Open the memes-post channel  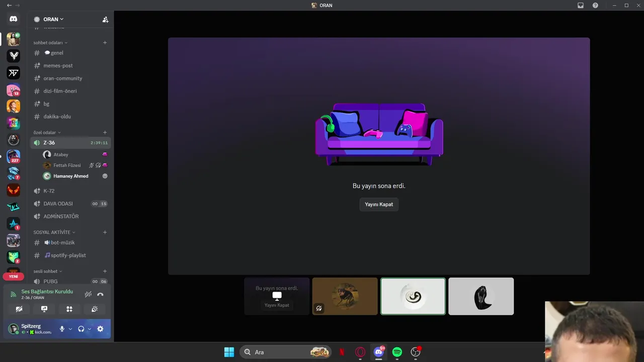click(70, 65)
